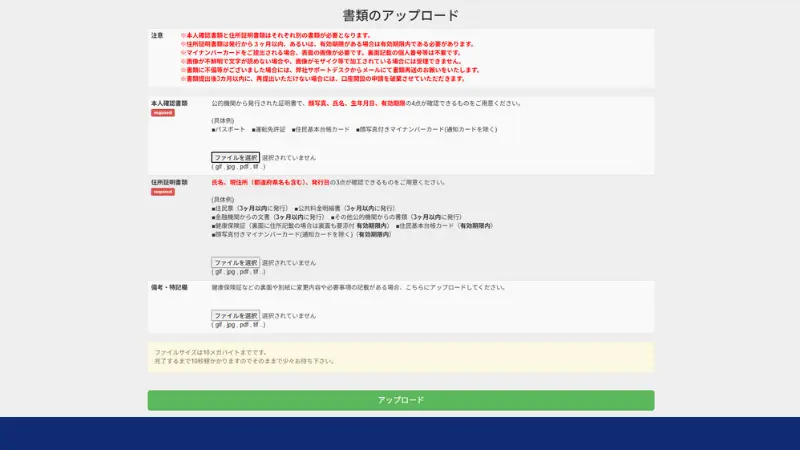
Task: Click the dark blue footer bar
Action: [400, 433]
